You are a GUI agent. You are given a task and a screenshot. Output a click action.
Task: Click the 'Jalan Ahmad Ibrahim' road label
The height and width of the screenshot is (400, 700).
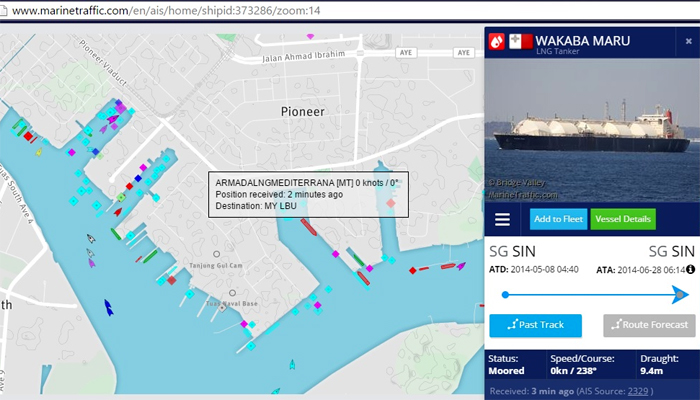[304, 57]
